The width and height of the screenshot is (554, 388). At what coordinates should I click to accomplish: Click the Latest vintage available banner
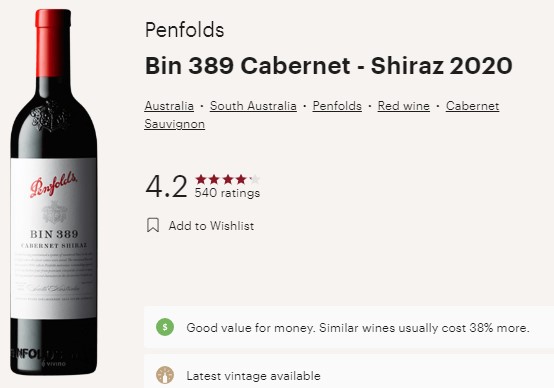tap(349, 371)
